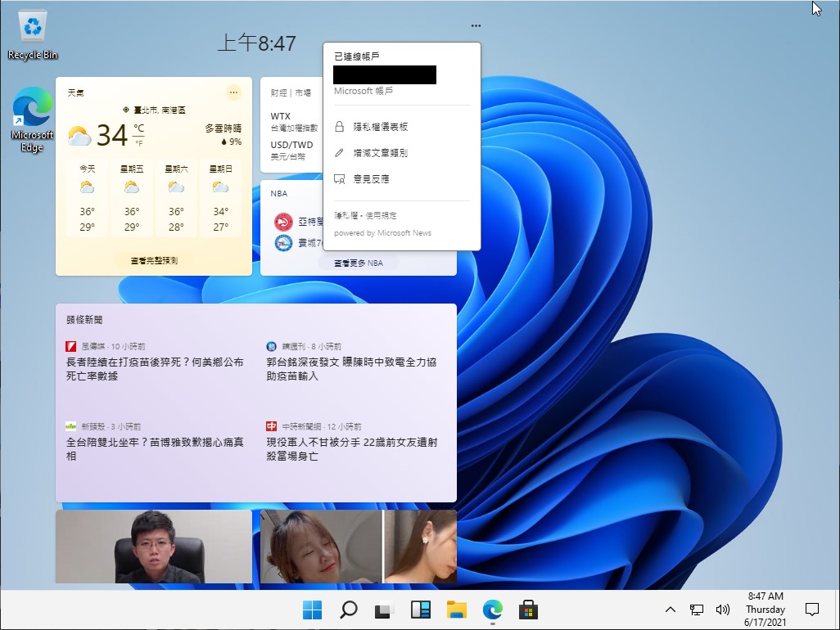Open the volume control in the system tray
The width and height of the screenshot is (840, 630).
tap(724, 609)
